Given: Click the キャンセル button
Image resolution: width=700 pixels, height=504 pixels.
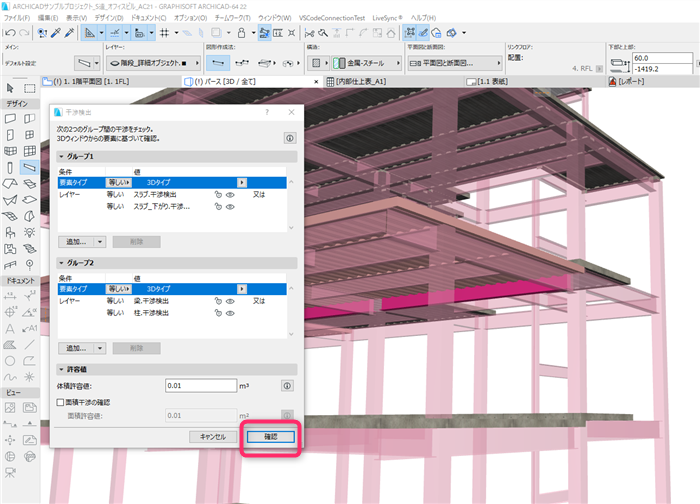Looking at the screenshot, I should click(x=213, y=437).
